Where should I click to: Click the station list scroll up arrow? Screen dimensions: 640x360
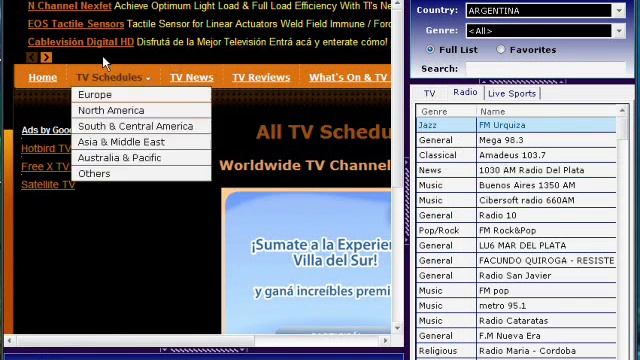pos(622,110)
